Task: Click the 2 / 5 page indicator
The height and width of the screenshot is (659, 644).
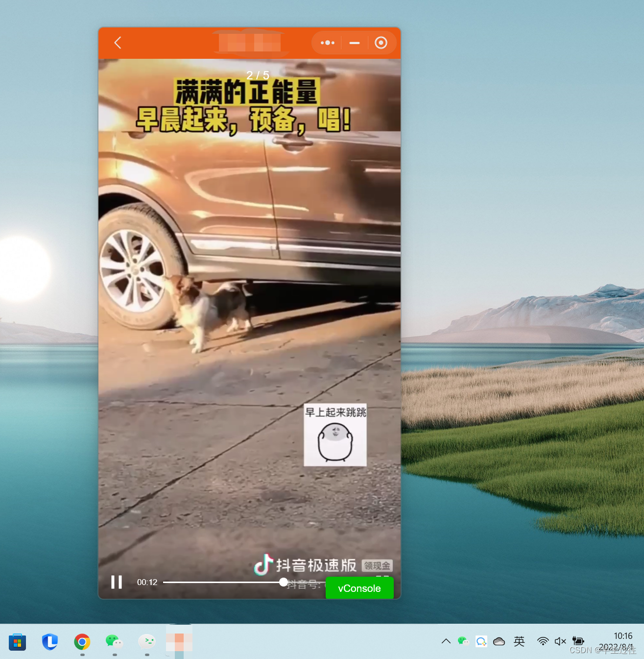Action: (x=258, y=75)
